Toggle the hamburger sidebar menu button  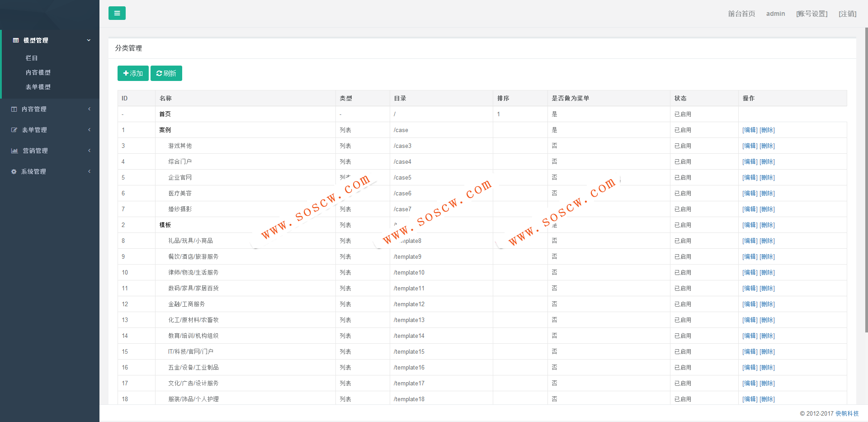click(117, 13)
